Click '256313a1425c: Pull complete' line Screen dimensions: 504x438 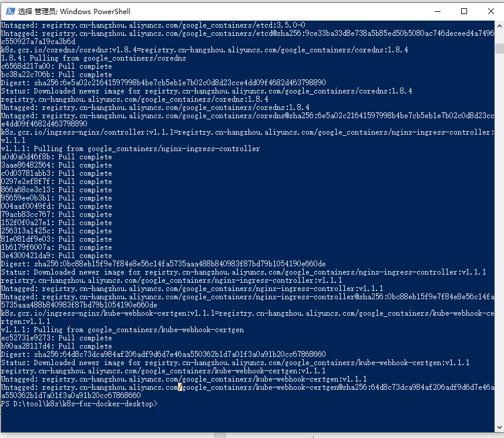pos(56,230)
